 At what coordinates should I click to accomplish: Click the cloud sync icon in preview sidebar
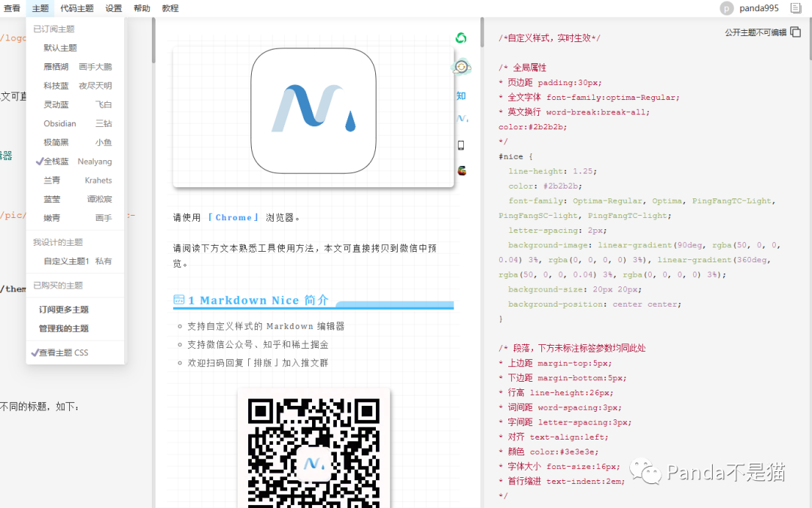[461, 67]
